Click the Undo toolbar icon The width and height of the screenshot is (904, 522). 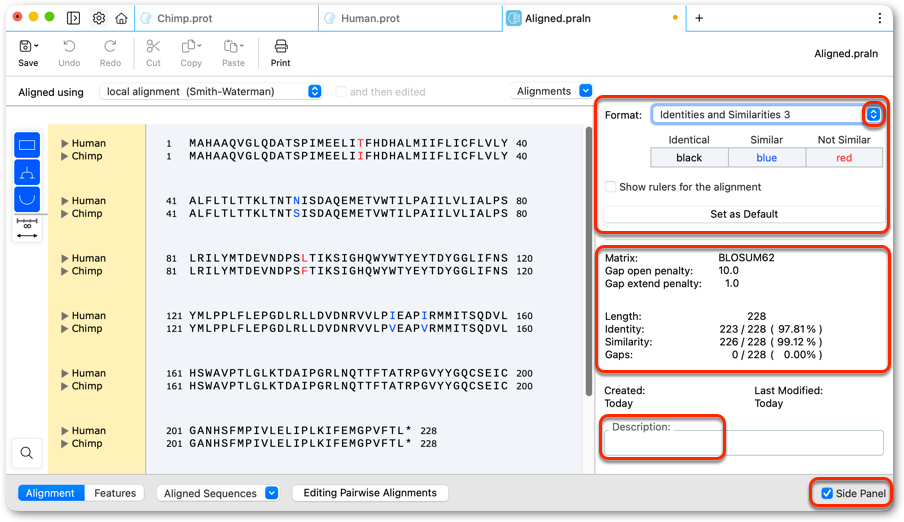pos(69,46)
